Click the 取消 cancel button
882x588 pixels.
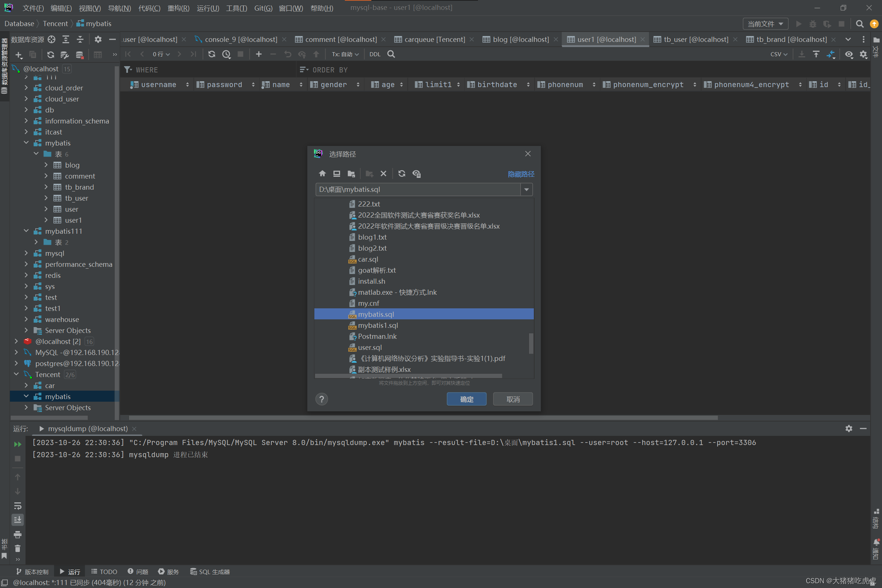pos(513,399)
